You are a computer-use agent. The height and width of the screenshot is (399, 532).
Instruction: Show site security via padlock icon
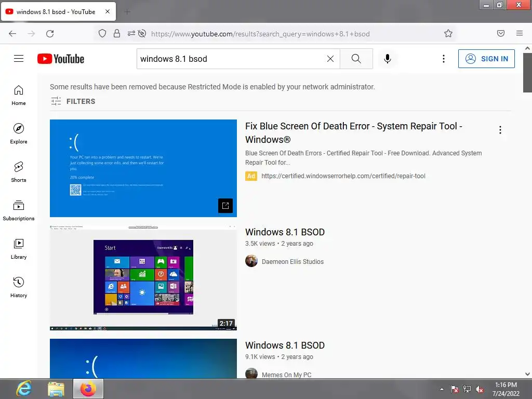(117, 33)
